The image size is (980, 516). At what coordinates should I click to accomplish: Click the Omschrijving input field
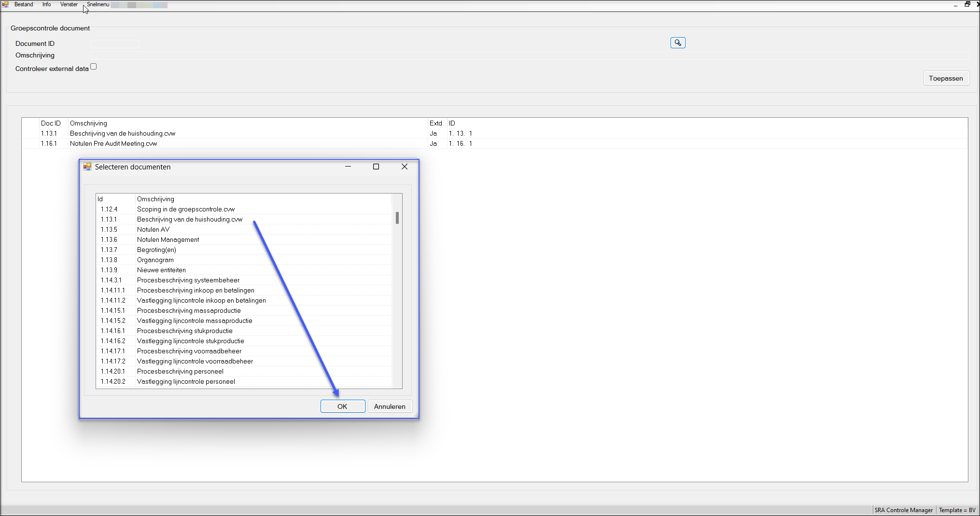530,56
